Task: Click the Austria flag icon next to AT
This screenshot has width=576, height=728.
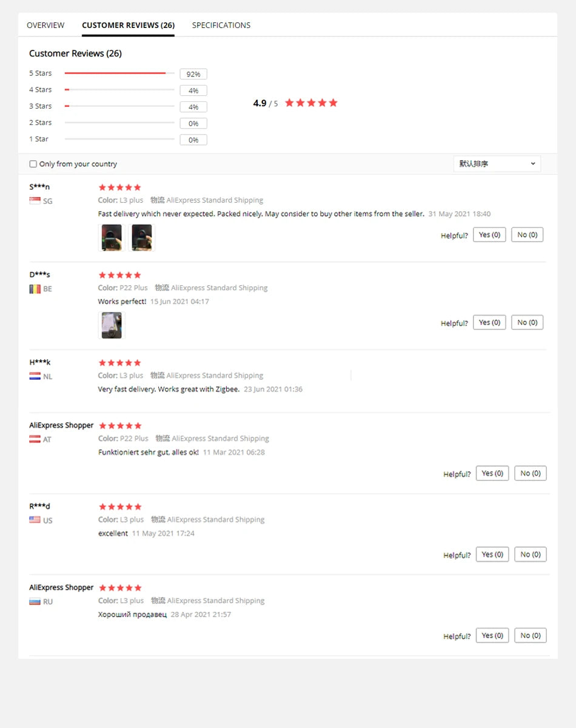Action: tap(35, 439)
